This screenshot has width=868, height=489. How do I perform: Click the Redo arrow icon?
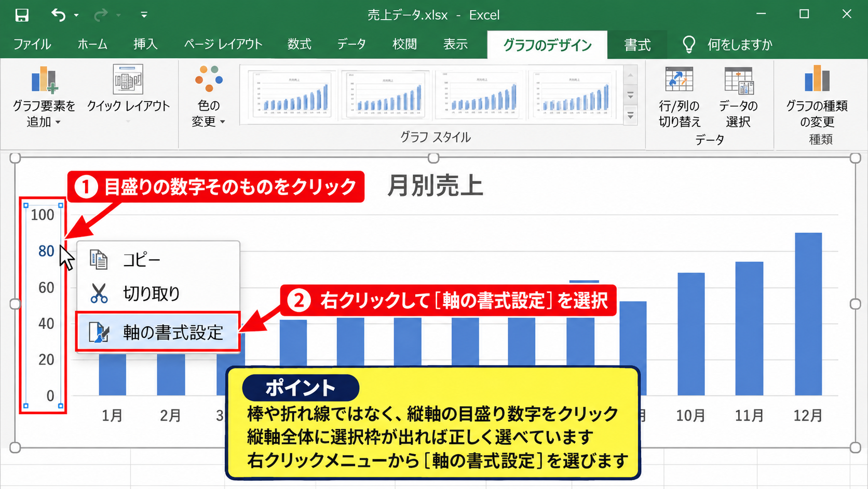tap(101, 15)
